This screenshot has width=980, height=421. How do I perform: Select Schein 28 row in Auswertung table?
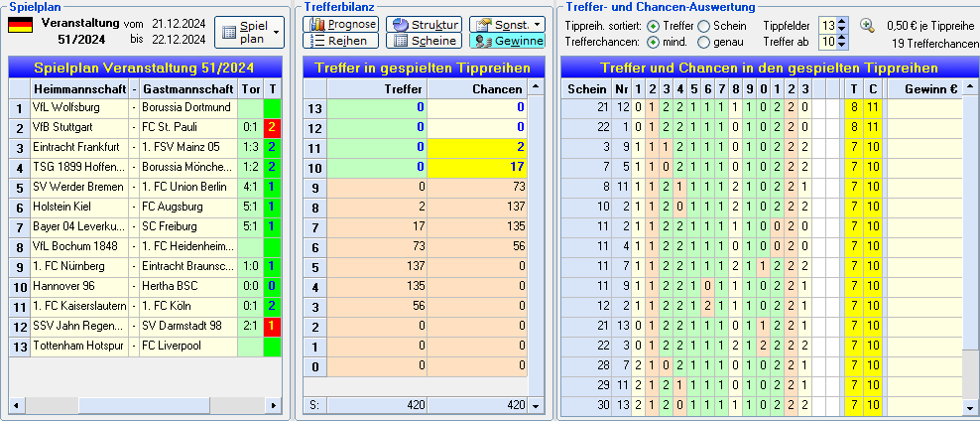761,365
